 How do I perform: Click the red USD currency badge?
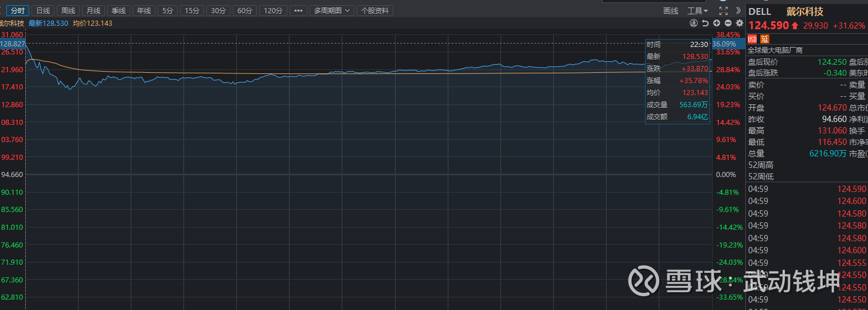pyautogui.click(x=752, y=39)
